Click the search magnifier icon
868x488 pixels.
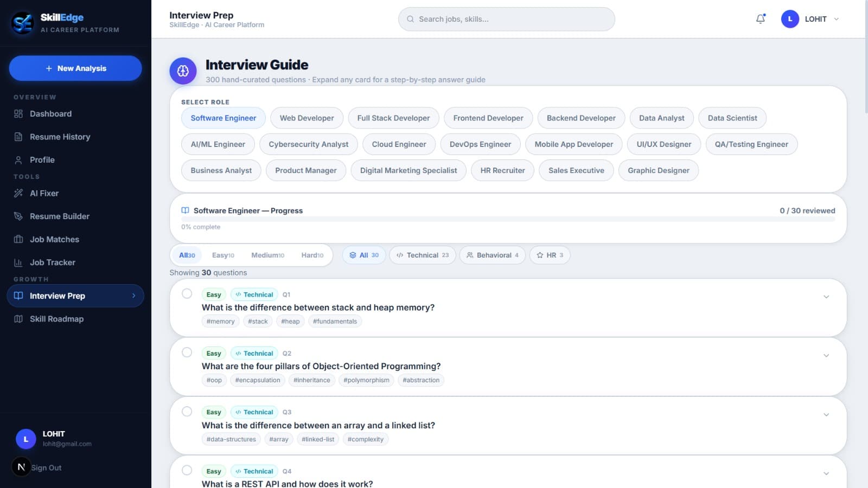pos(411,19)
